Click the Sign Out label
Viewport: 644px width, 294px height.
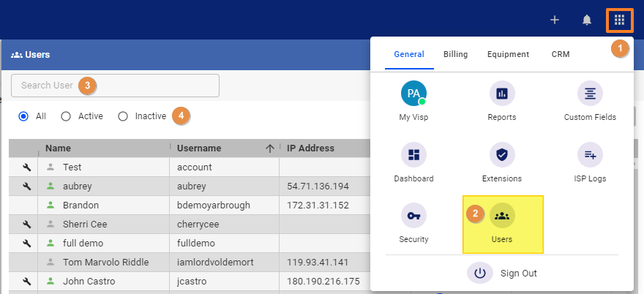coord(518,274)
